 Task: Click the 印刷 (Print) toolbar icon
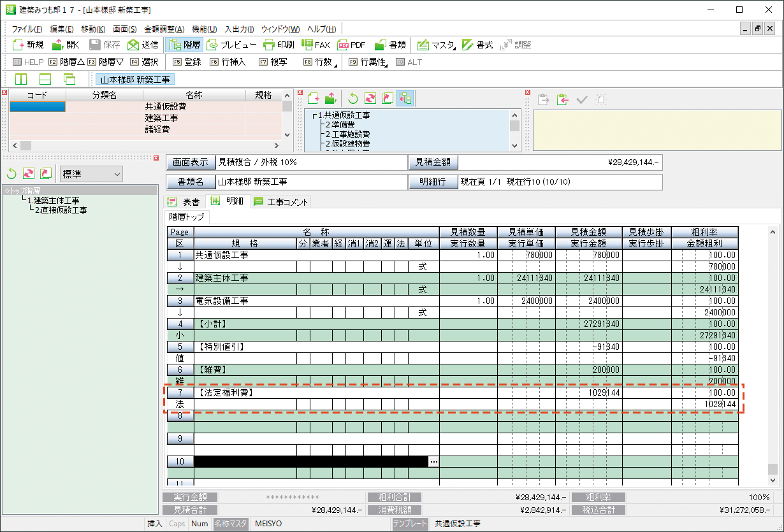pos(270,45)
